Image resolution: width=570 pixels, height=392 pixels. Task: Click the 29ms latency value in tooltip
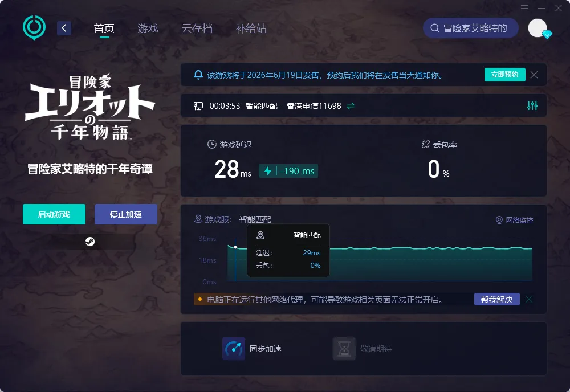pyautogui.click(x=312, y=253)
